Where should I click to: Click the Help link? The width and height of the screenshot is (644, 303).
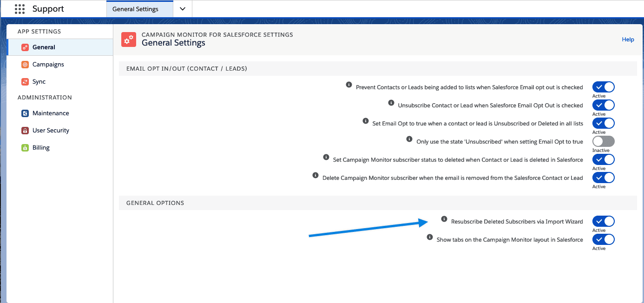click(x=628, y=40)
